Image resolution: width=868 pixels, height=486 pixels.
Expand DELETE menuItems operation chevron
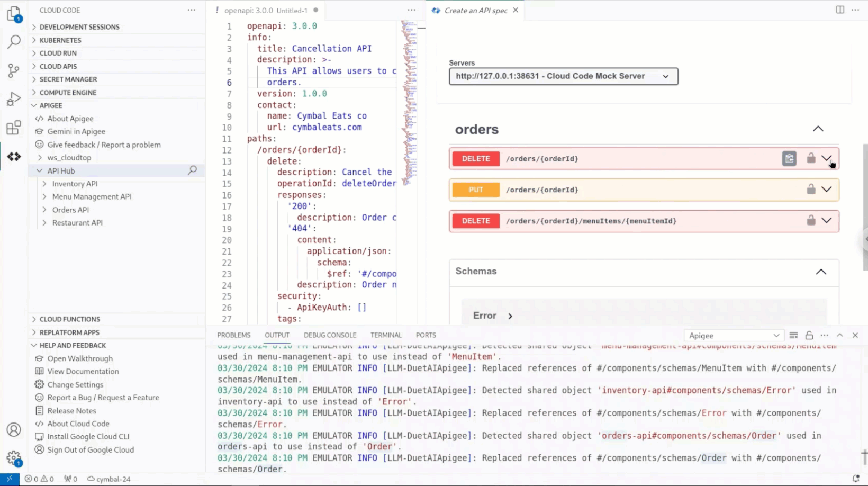coord(827,220)
